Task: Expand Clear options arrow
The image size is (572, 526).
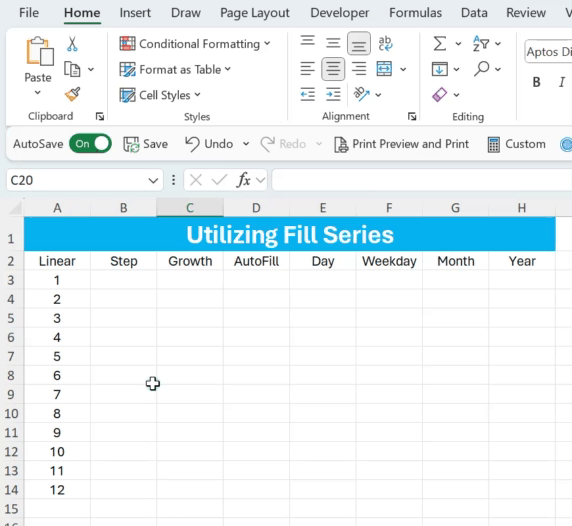Action: coord(456,95)
